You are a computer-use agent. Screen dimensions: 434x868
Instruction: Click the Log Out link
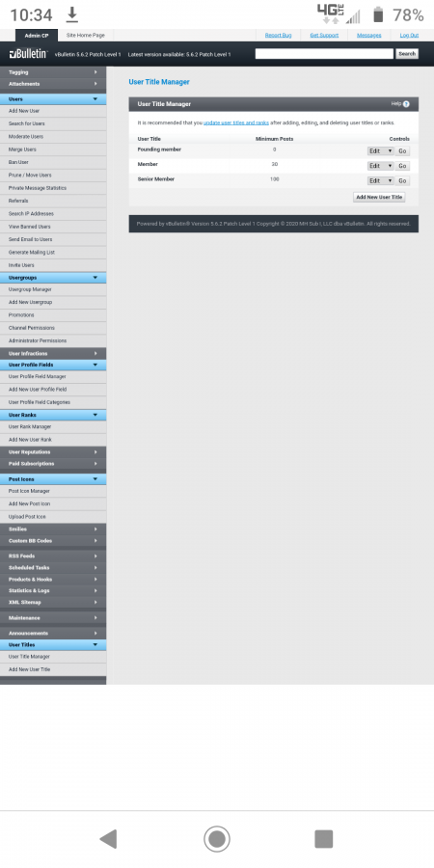click(409, 36)
